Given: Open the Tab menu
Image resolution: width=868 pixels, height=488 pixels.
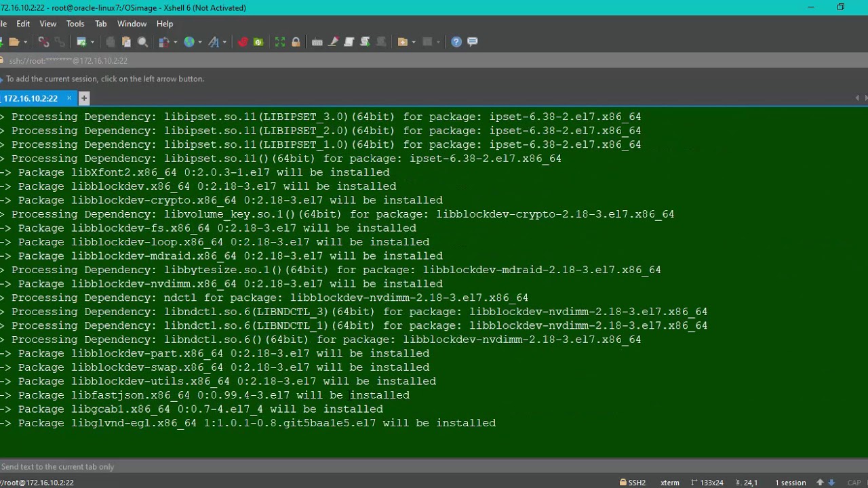Looking at the screenshot, I should (x=101, y=24).
